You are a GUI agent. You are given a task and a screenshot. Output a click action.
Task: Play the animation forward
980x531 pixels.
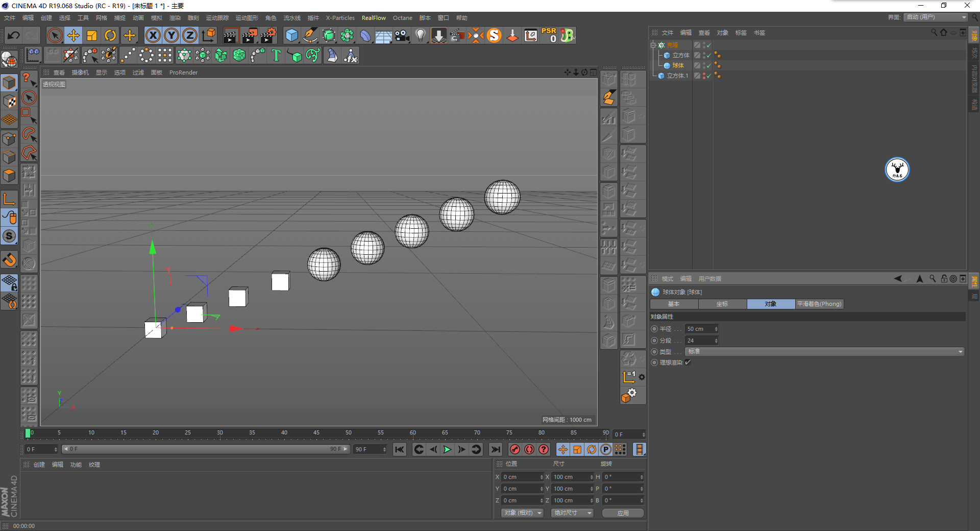coord(447,449)
